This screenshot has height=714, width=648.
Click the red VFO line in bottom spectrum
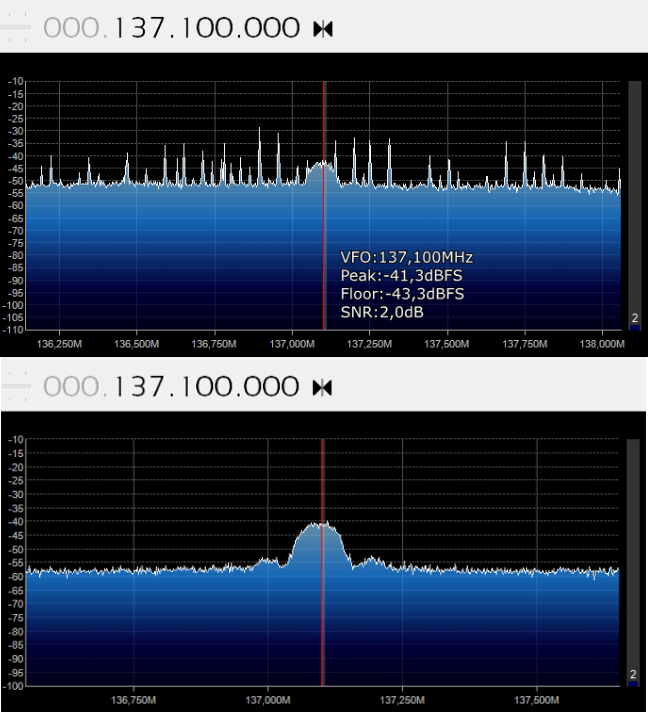coord(322,562)
